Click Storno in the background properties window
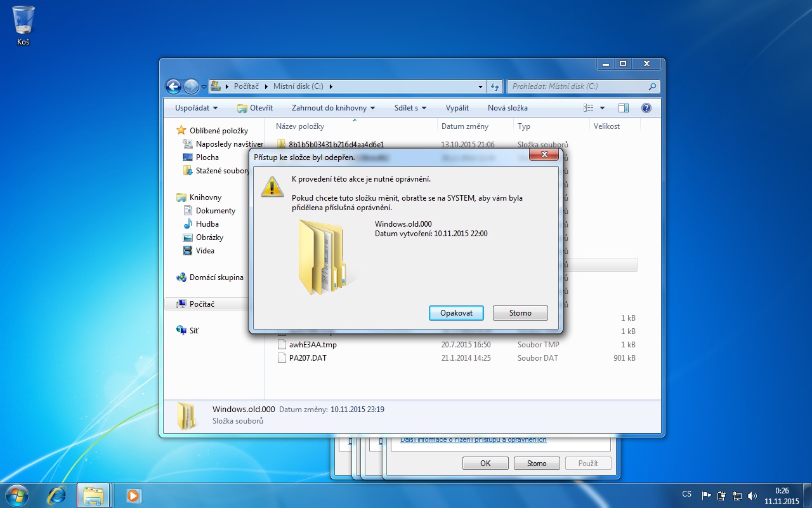 537,464
